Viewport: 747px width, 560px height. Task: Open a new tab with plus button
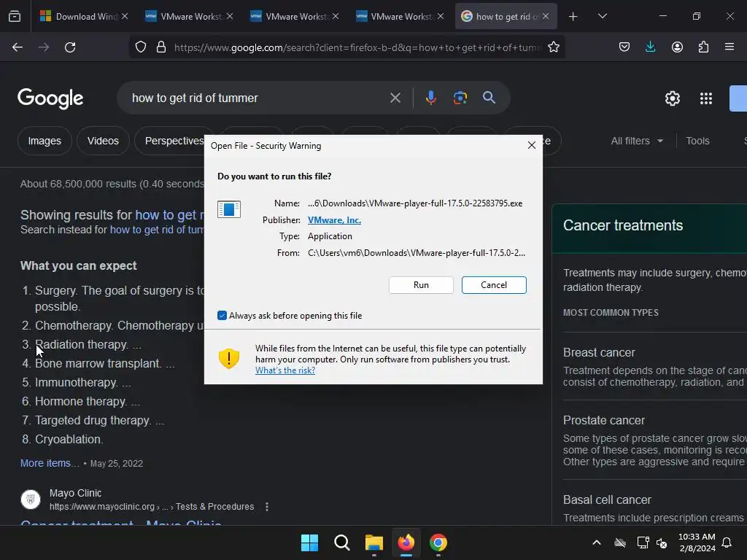click(x=573, y=17)
